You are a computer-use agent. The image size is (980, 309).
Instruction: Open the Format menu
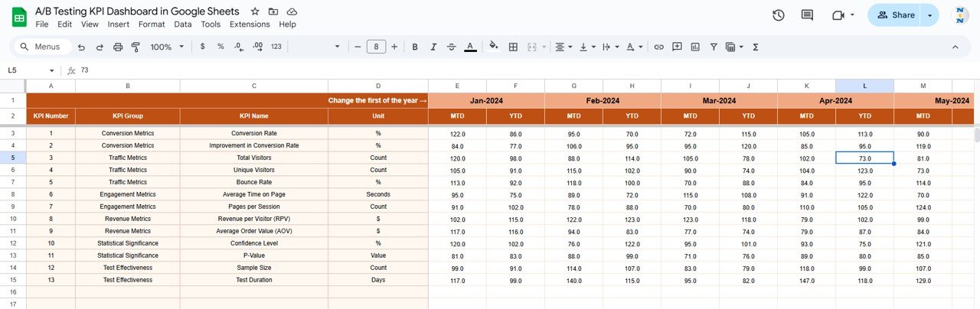pos(152,24)
